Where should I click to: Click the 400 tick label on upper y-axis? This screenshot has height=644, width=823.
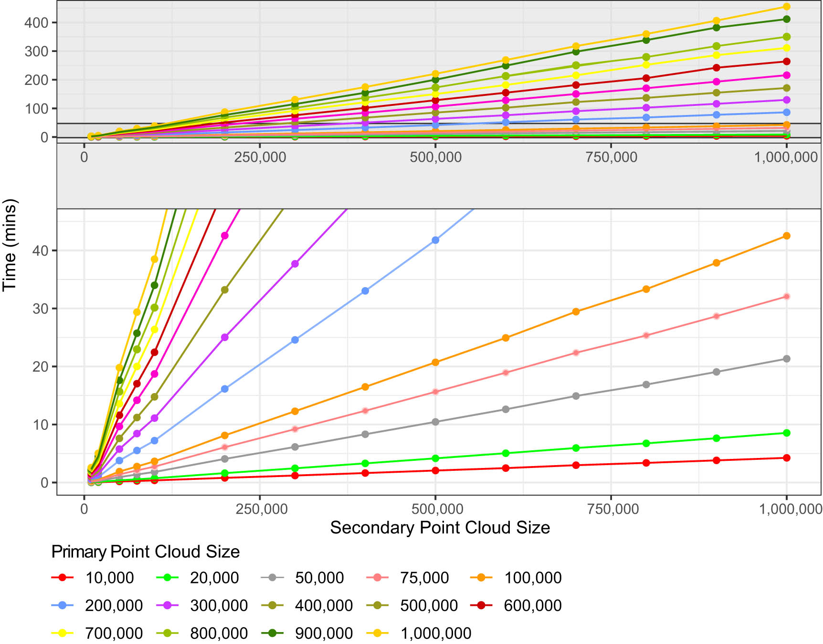tap(36, 22)
